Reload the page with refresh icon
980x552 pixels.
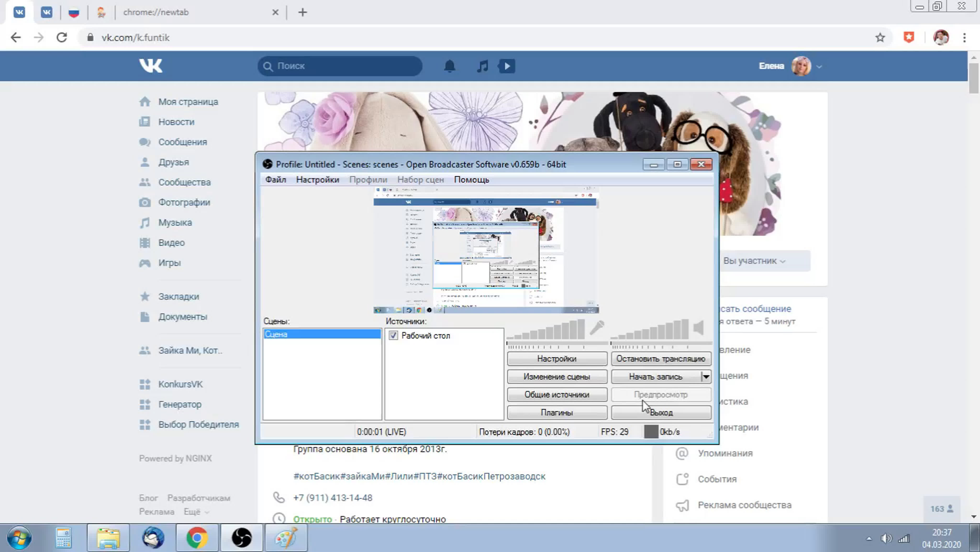(62, 37)
